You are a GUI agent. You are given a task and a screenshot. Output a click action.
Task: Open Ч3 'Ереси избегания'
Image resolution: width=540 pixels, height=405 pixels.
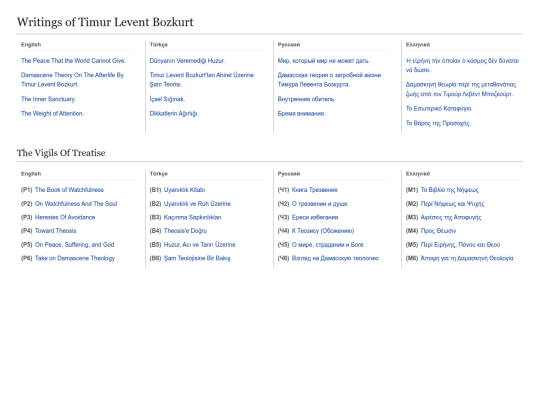click(x=315, y=217)
